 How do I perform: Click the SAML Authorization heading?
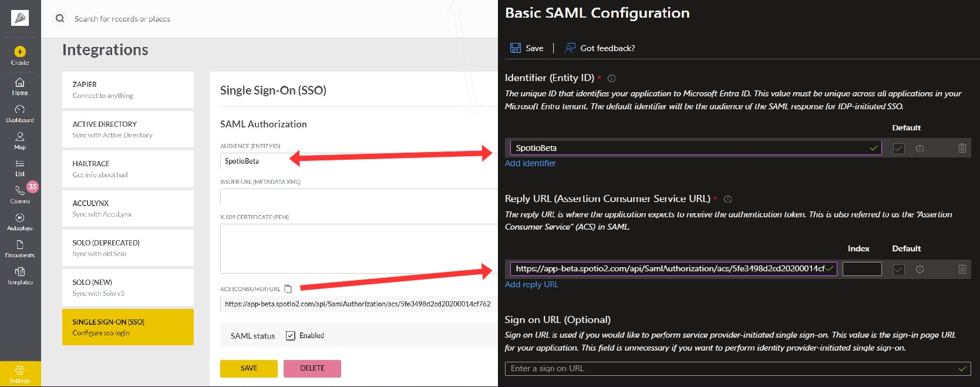point(264,124)
